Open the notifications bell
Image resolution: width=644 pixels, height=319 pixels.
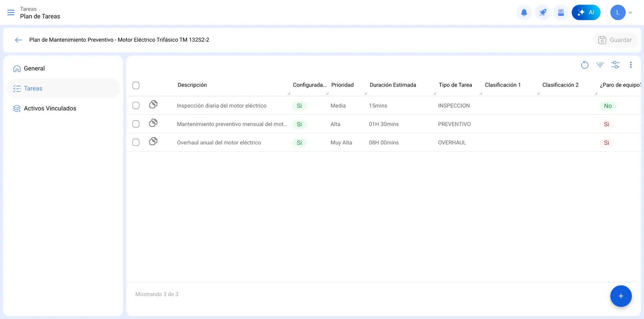pos(524,13)
